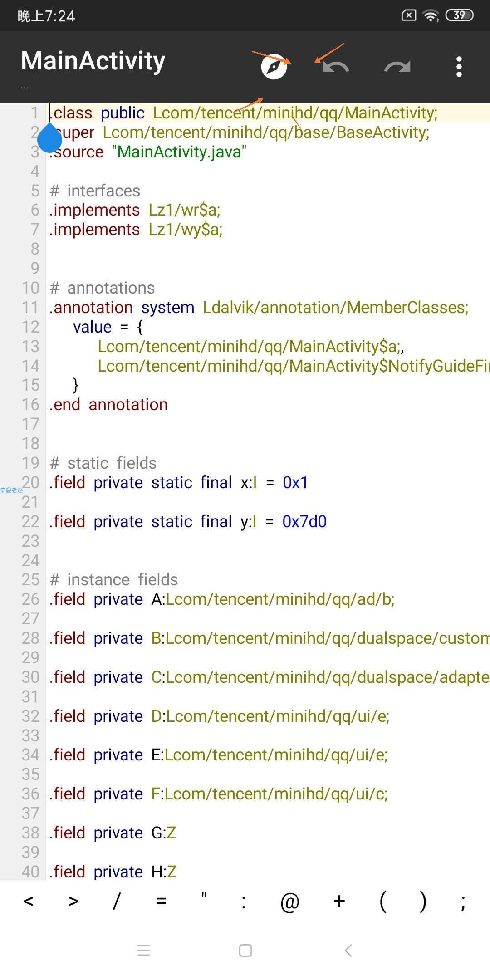Screen dimensions: 490x980
Task: Tap the .implements Lz1/wr$a; line
Action: pyautogui.click(x=135, y=210)
